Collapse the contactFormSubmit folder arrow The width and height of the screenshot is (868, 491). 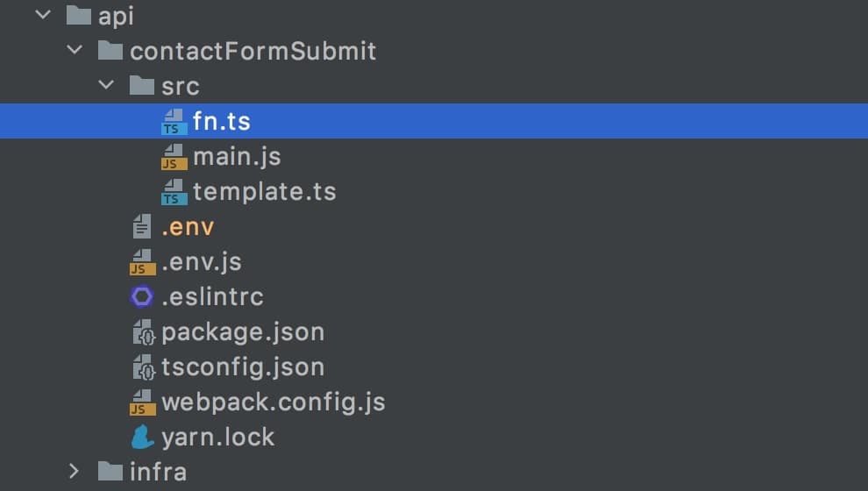75,50
